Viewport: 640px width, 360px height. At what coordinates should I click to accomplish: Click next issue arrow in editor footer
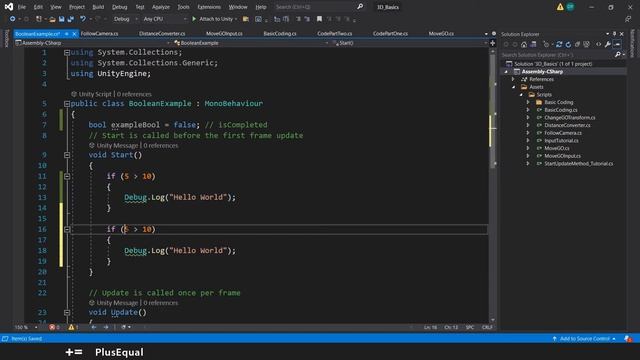click(x=106, y=327)
